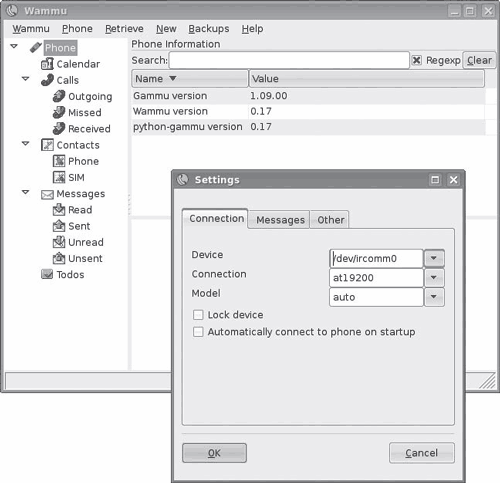
Task: Open the Outgoing calls icon
Action: coord(59,96)
